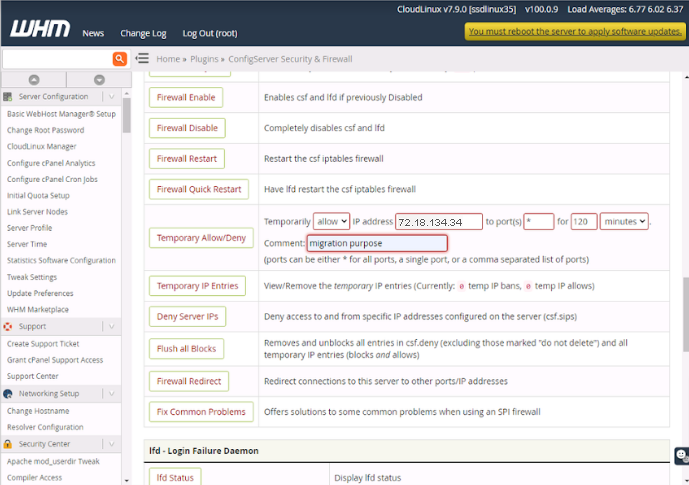Click the Firewall Disable button
The image size is (689, 485).
point(187,128)
